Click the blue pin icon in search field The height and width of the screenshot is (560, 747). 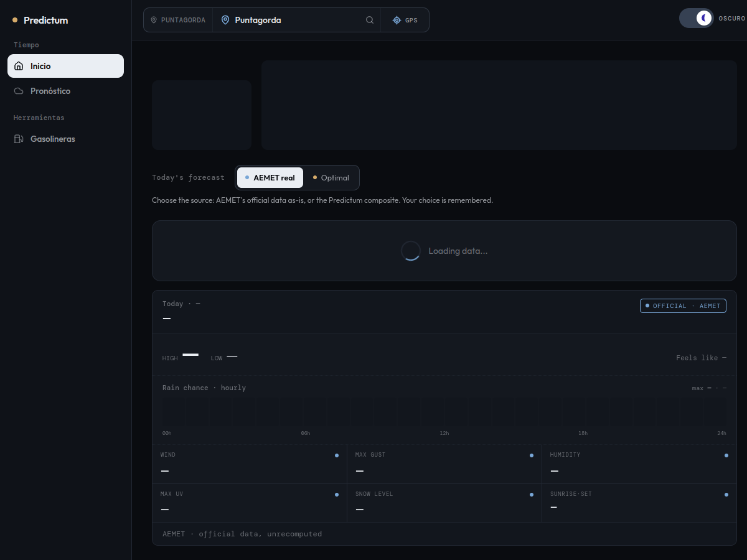pos(225,20)
